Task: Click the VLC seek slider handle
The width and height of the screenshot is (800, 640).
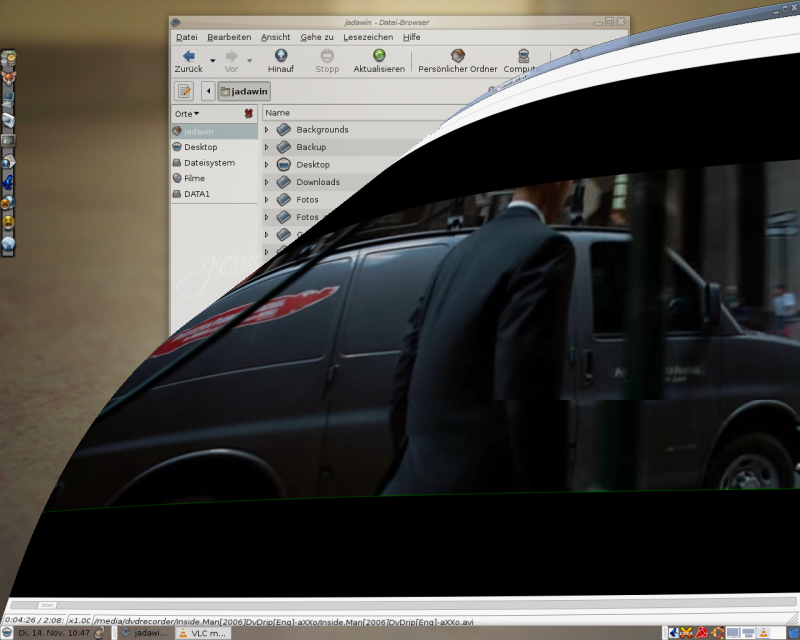Action: [47, 605]
